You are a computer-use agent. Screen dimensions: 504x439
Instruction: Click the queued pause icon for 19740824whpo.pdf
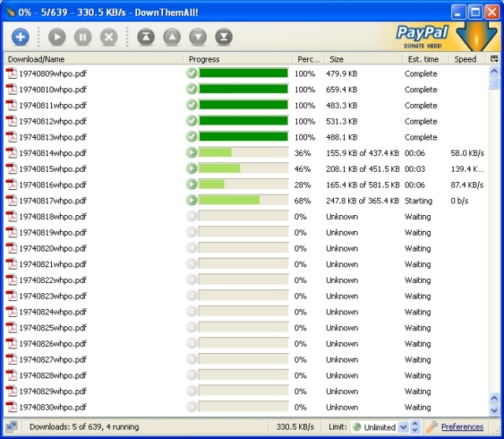tap(191, 311)
